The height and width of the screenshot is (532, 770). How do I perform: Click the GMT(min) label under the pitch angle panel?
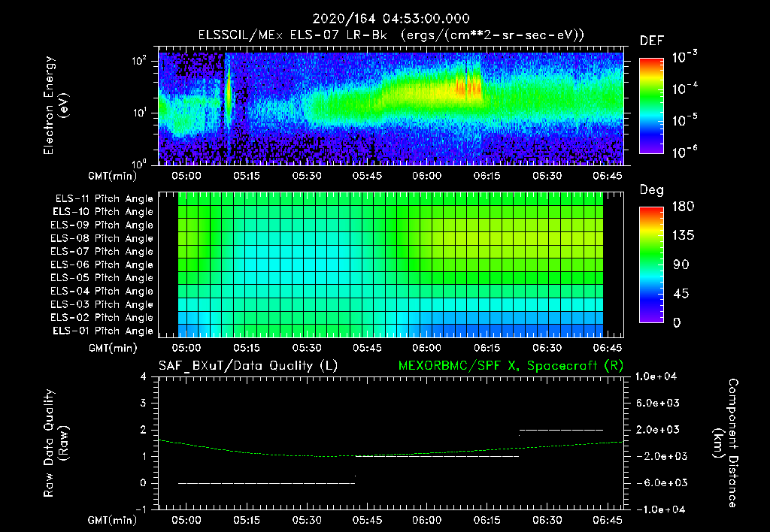pyautogui.click(x=113, y=349)
